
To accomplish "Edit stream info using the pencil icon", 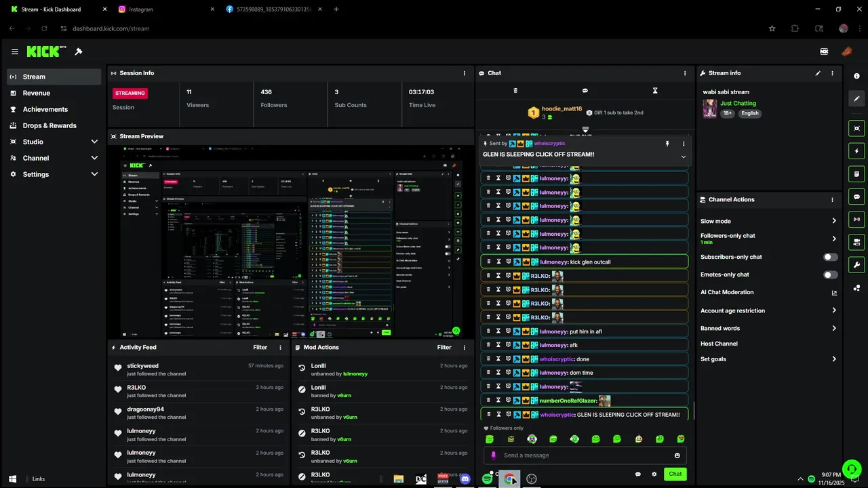I will (818, 73).
